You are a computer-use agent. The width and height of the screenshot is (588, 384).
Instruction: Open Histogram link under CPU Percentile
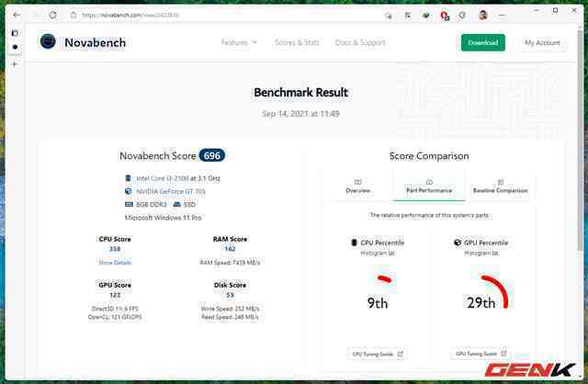coord(378,254)
